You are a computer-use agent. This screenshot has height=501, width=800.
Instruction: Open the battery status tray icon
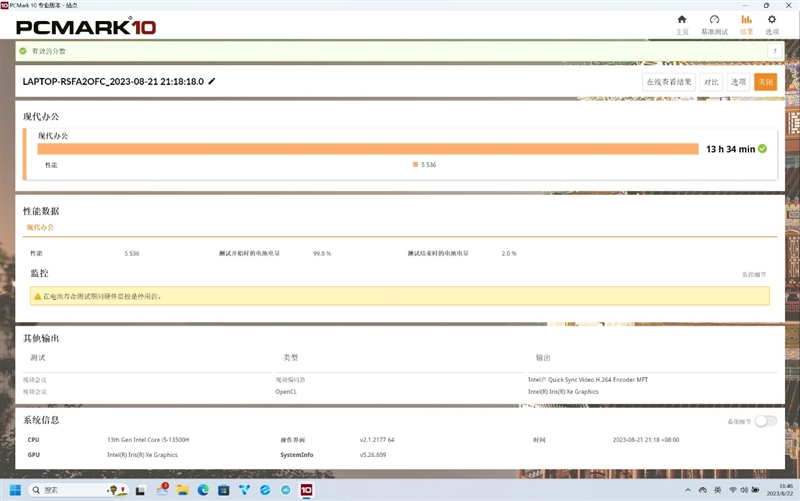pos(755,490)
